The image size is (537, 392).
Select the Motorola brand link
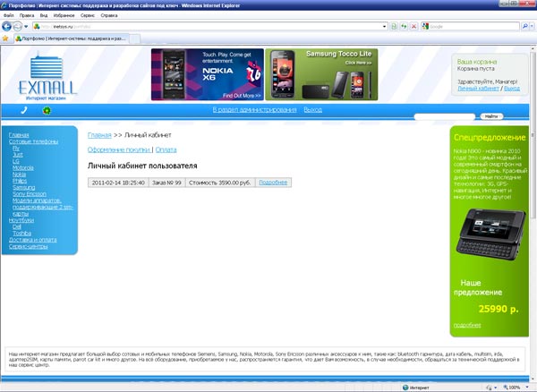pyautogui.click(x=23, y=167)
